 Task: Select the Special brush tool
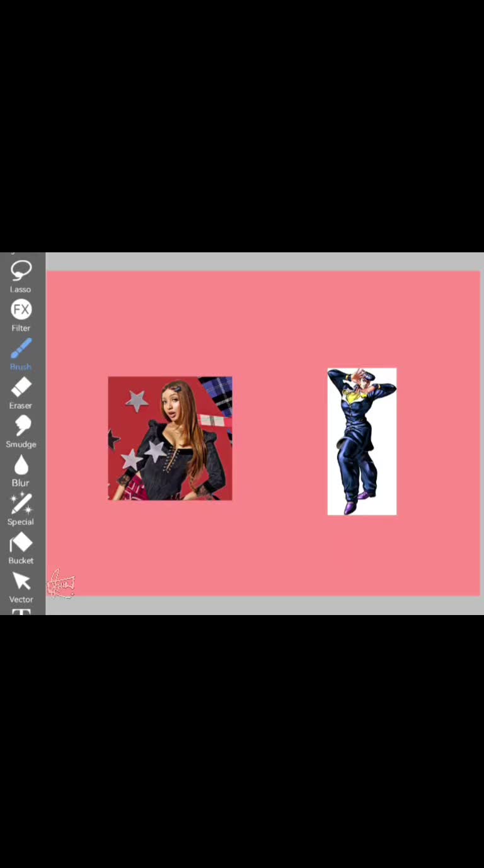(x=21, y=509)
